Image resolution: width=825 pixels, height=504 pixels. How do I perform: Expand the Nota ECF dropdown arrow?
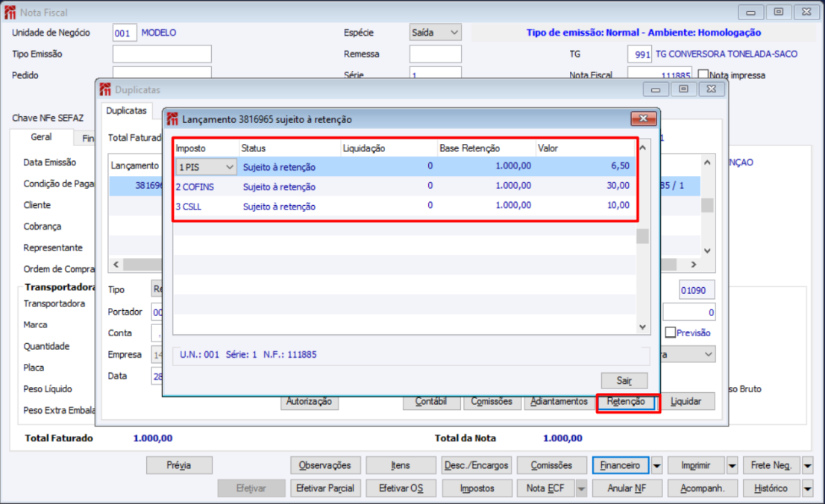(581, 488)
